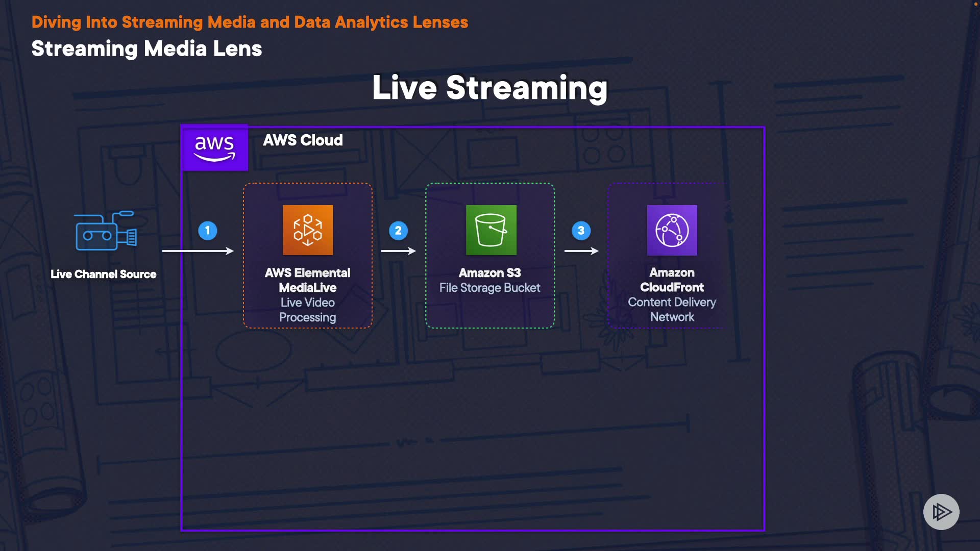980x551 pixels.
Task: Click step number 2 badge
Action: tap(399, 231)
